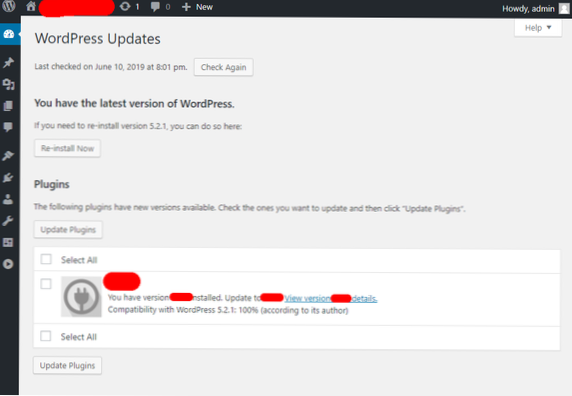572x396 pixels.
Task: Click the admin avatar image
Action: (x=564, y=8)
